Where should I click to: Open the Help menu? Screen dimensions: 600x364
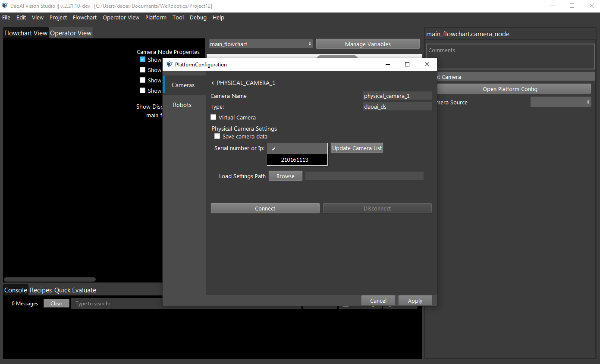point(218,17)
